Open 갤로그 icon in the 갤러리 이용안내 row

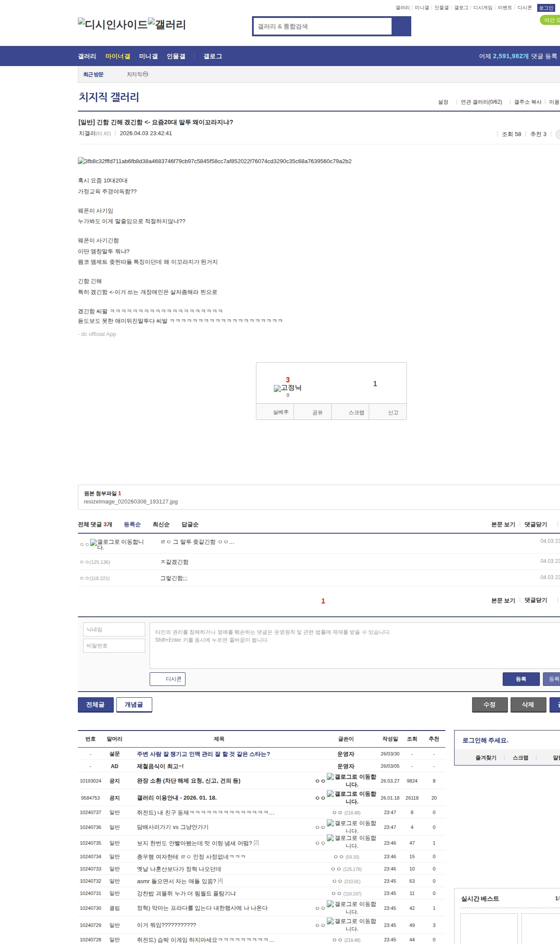(351, 797)
